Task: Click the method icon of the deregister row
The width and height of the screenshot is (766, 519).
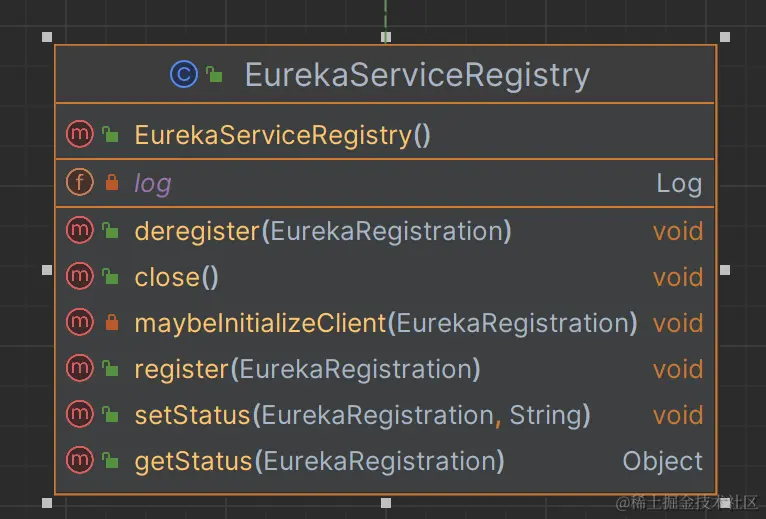Action: (x=80, y=230)
